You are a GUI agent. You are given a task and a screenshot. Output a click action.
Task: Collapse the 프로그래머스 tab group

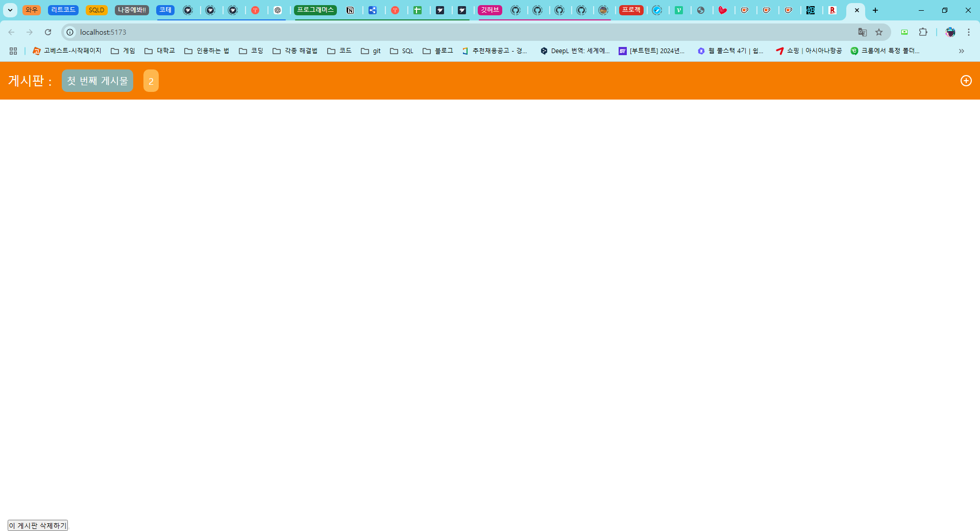click(315, 10)
